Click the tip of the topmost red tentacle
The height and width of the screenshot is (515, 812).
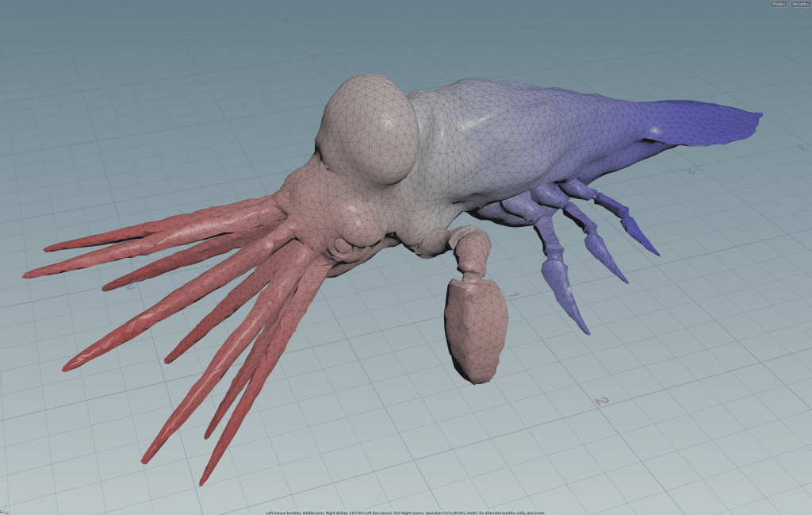(49, 248)
